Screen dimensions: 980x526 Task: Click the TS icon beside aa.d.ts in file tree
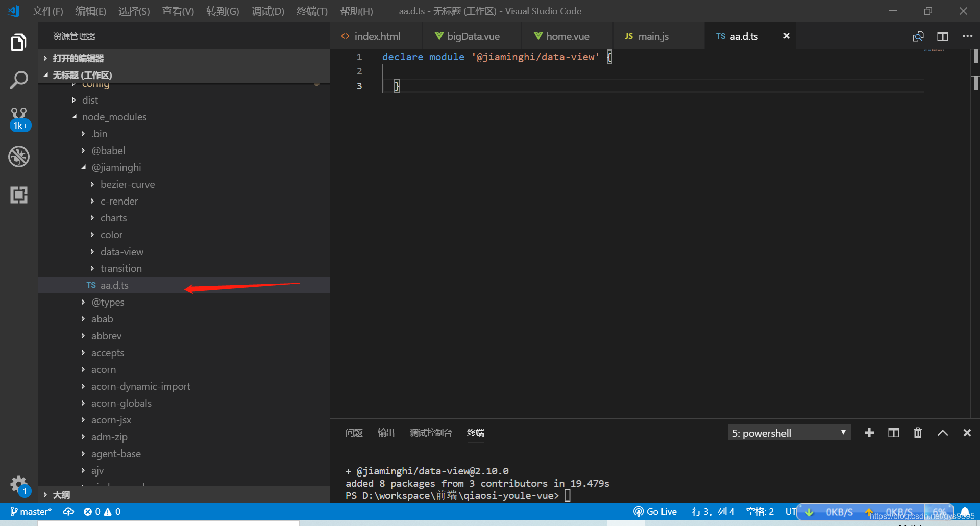tap(91, 285)
